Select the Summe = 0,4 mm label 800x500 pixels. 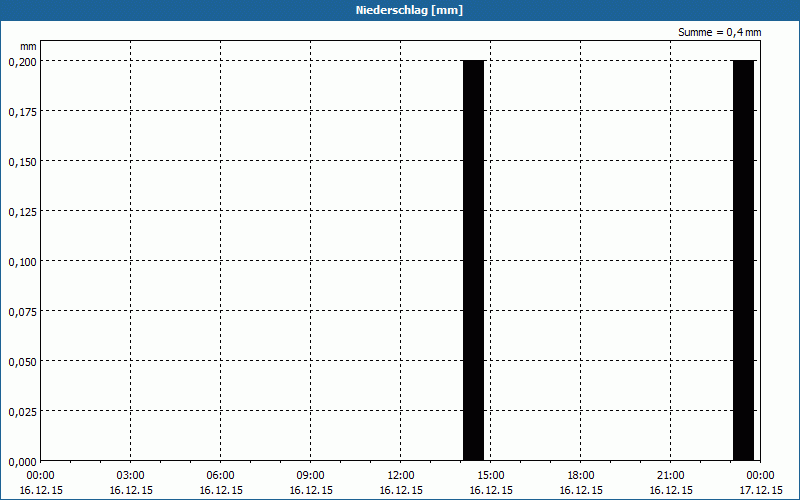(x=719, y=32)
